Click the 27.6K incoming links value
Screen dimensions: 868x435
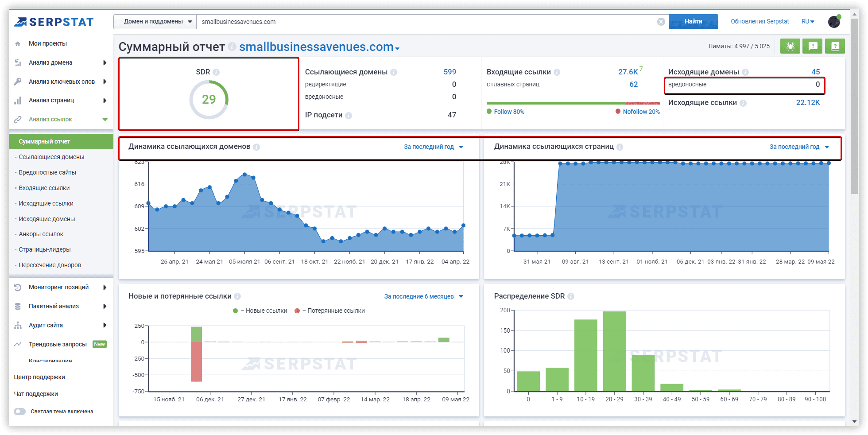[x=628, y=72]
